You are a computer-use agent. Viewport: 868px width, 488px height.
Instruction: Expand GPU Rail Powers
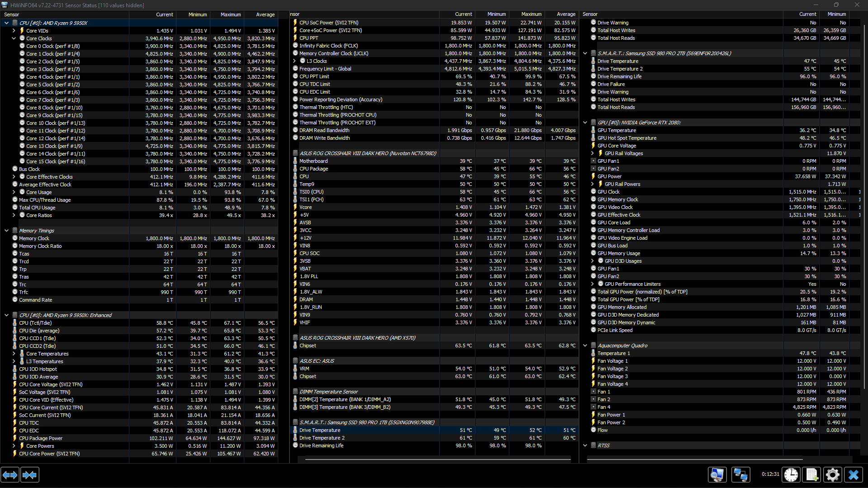[592, 184]
